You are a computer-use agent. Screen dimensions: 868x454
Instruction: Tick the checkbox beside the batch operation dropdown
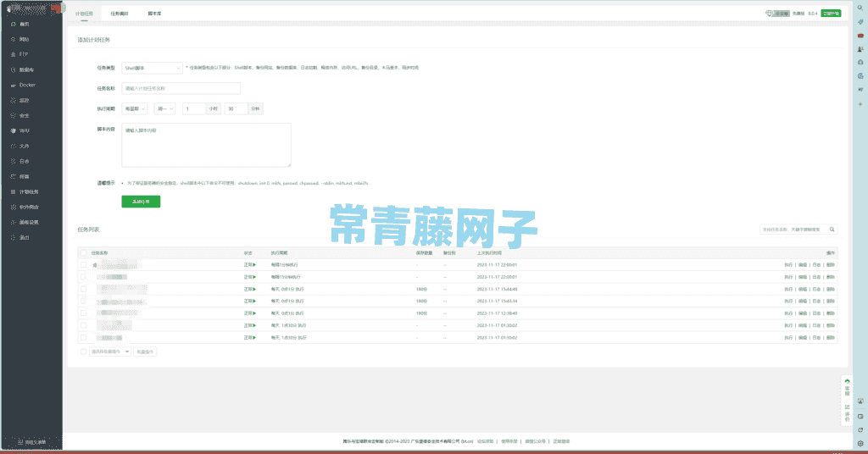click(x=84, y=352)
